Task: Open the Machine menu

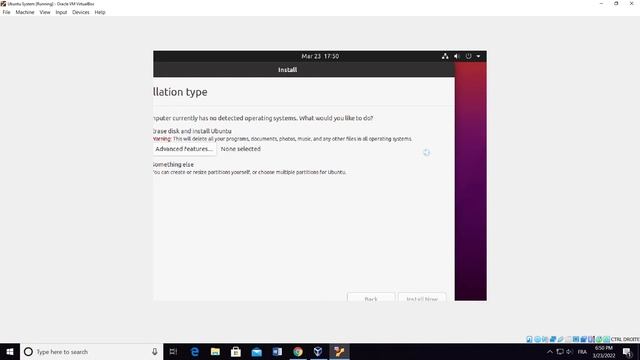Action: click(x=25, y=12)
